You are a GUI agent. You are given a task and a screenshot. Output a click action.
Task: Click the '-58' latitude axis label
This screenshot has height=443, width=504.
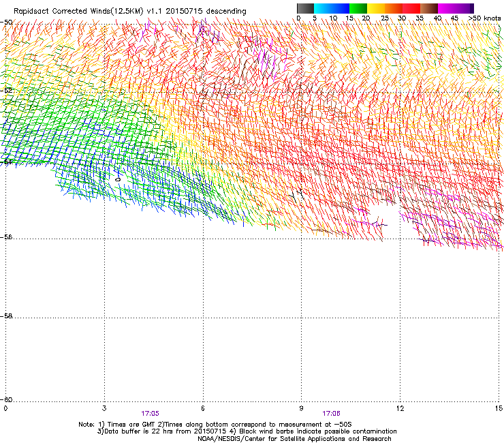point(6,316)
